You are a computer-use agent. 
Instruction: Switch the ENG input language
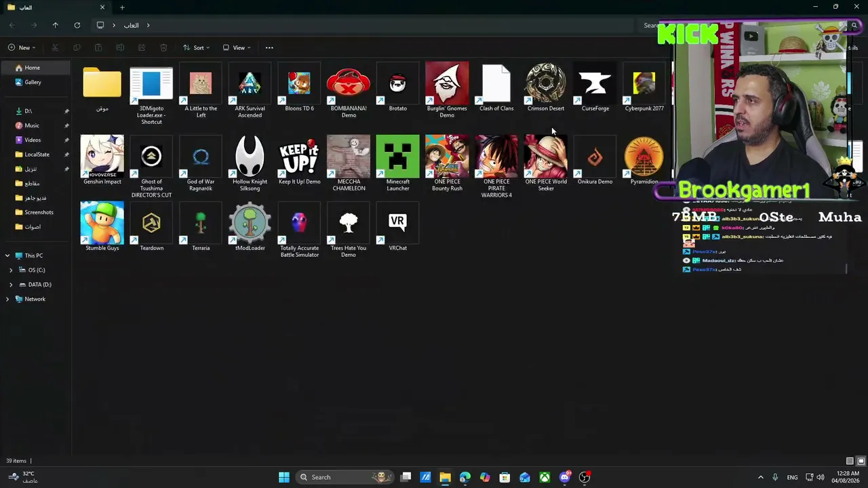coord(792,477)
